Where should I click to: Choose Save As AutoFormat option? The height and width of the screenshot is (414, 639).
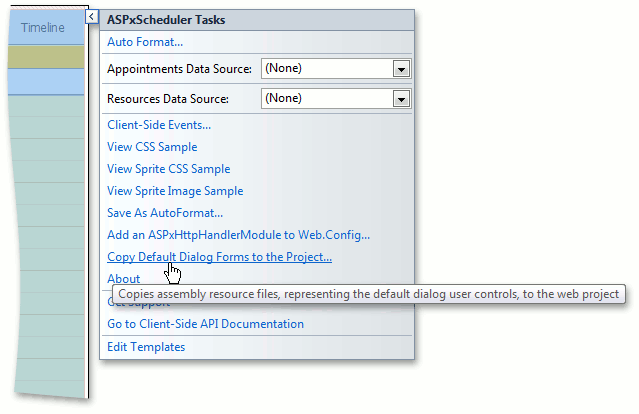click(x=165, y=213)
